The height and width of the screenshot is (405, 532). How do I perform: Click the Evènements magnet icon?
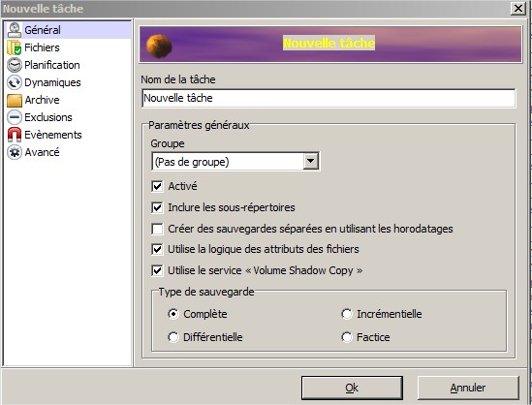point(15,135)
